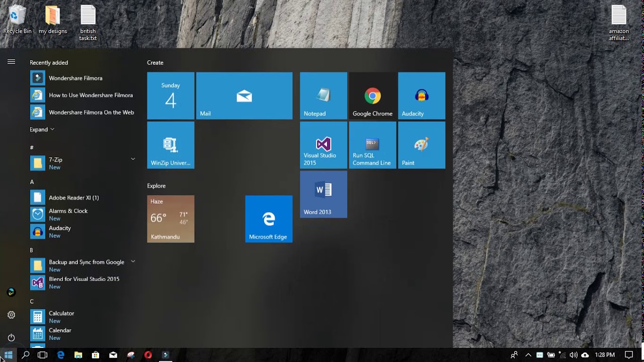Open Calculator from the app list

(x=83, y=317)
